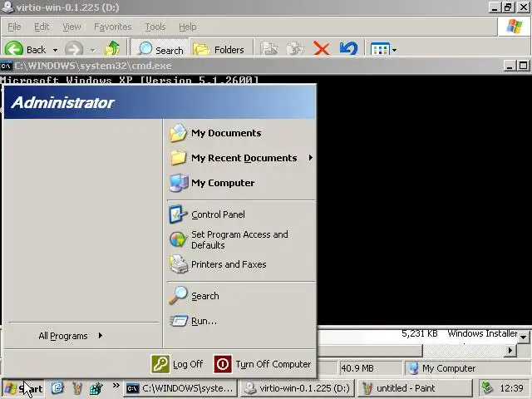Viewport: 532px width, 399px height.
Task: Open Forward history dropdown arrow
Action: (92, 50)
